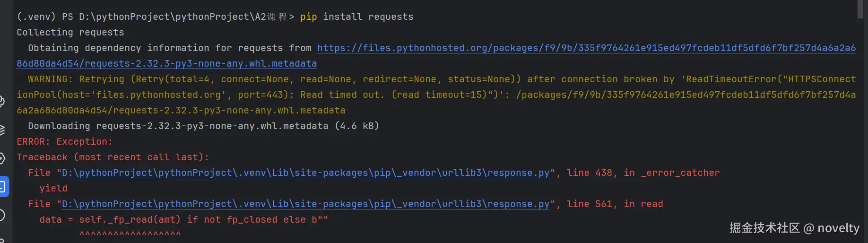Click the 'pip install requests' command text
This screenshot has height=243, width=868.
tap(356, 17)
